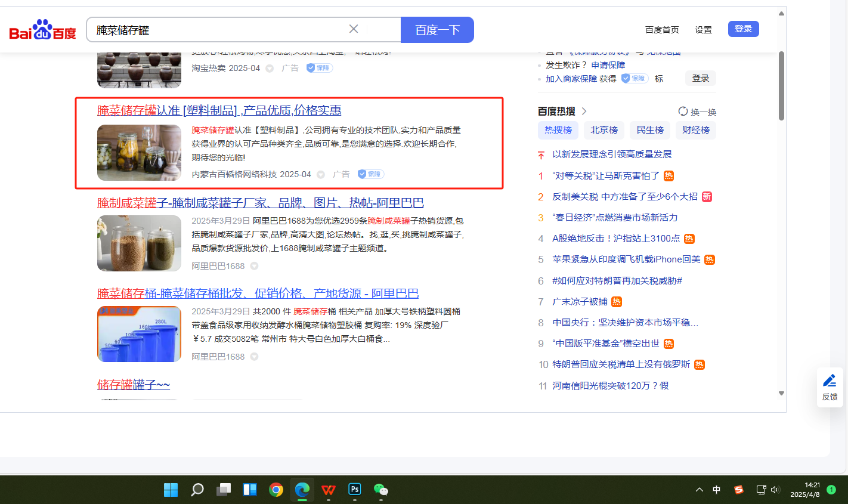The width and height of the screenshot is (848, 504).
Task: Open 腌菜储存桶 阿里巴巴 result link
Action: click(258, 293)
